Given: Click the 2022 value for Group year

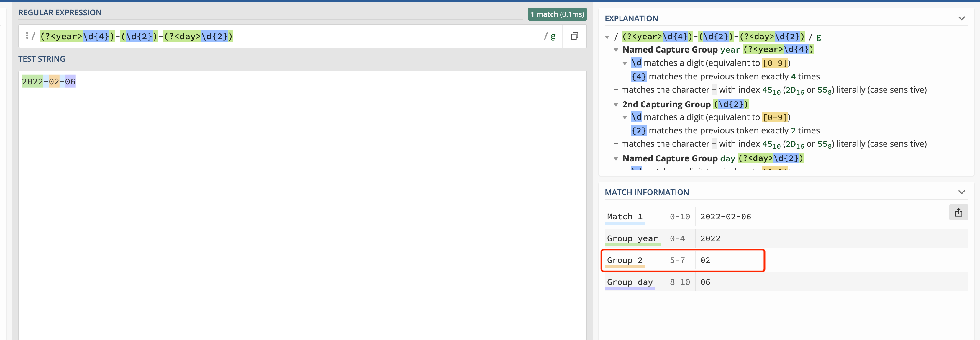Looking at the screenshot, I should pos(710,238).
